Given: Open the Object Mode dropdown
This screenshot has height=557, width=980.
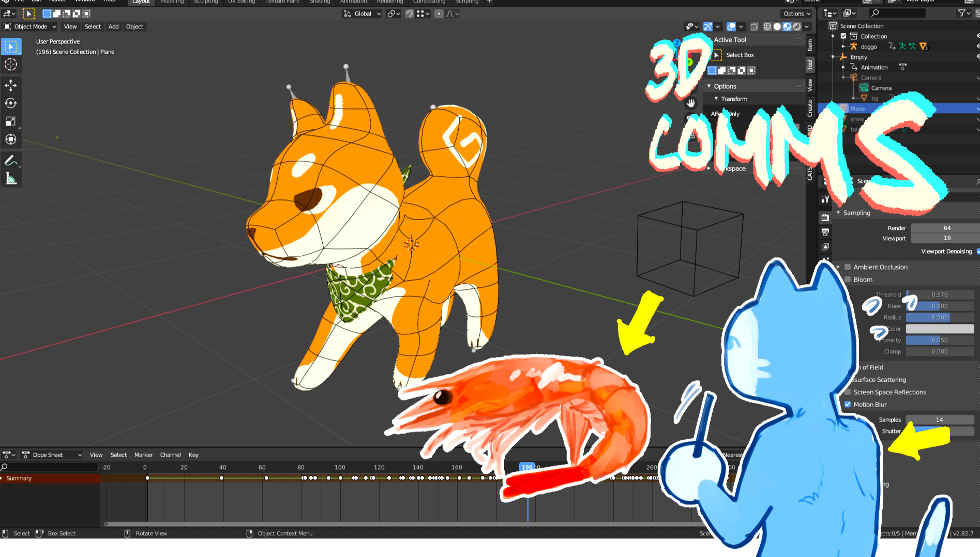Looking at the screenshot, I should tap(30, 27).
